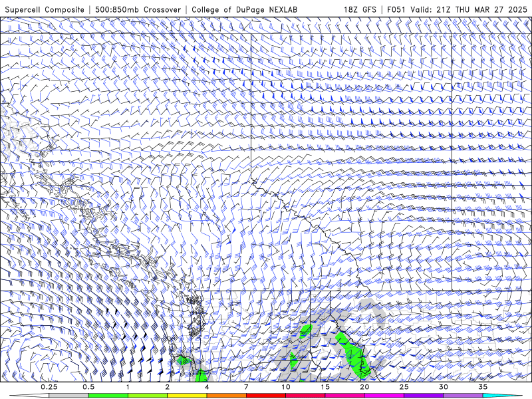Select the gray color bar segment
The height and width of the screenshot is (399, 532).
click(x=69, y=396)
